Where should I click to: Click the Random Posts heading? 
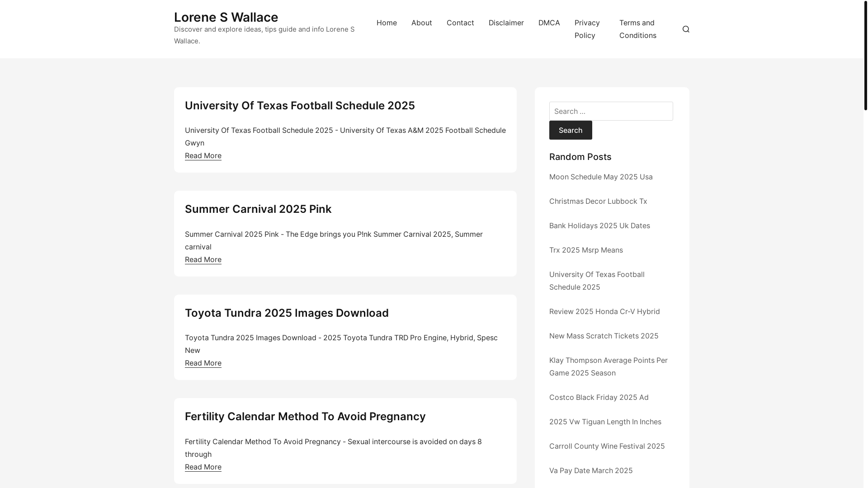pos(580,157)
